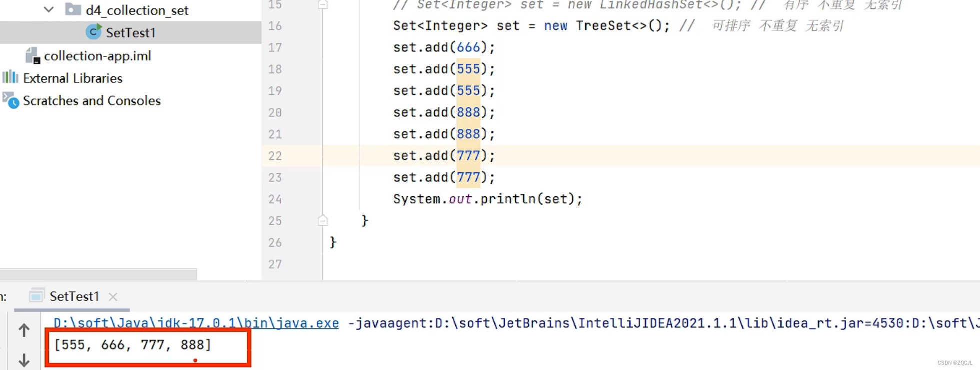The image size is (980, 370).
Task: Place cursor on set.add(666) line
Action: coord(444,47)
